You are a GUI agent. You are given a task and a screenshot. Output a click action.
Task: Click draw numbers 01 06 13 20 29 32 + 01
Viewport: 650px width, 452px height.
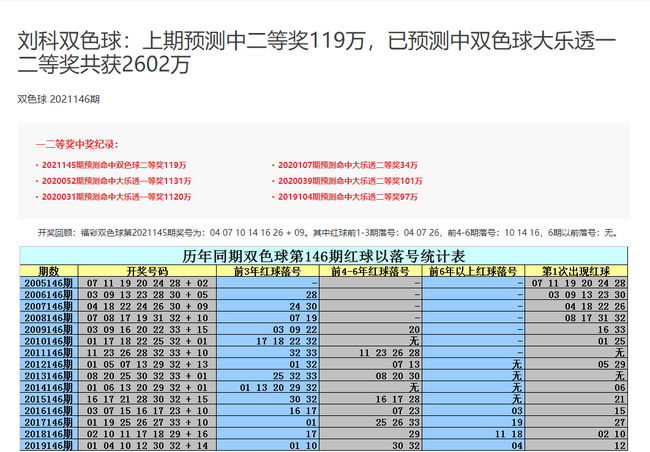click(147, 387)
